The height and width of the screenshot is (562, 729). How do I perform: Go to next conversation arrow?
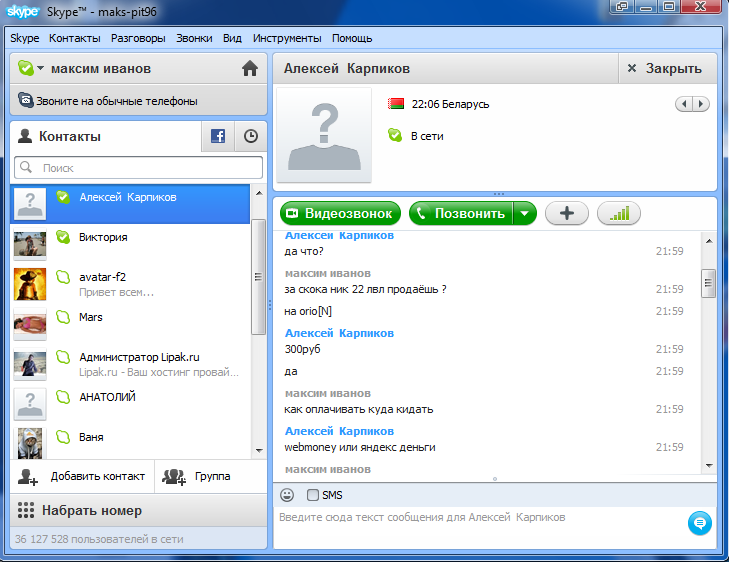(701, 104)
